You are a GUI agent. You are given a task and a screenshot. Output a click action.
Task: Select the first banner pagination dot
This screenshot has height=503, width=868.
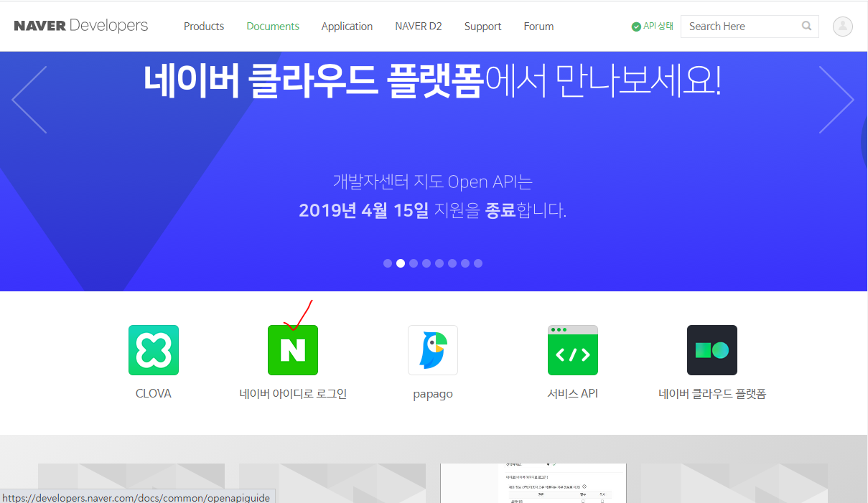coord(388,263)
